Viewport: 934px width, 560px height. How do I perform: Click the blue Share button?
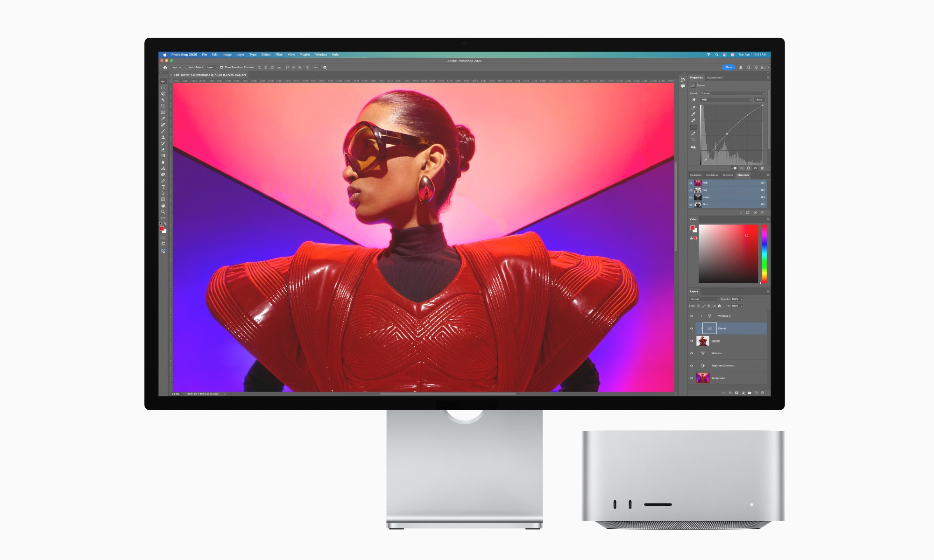click(729, 67)
